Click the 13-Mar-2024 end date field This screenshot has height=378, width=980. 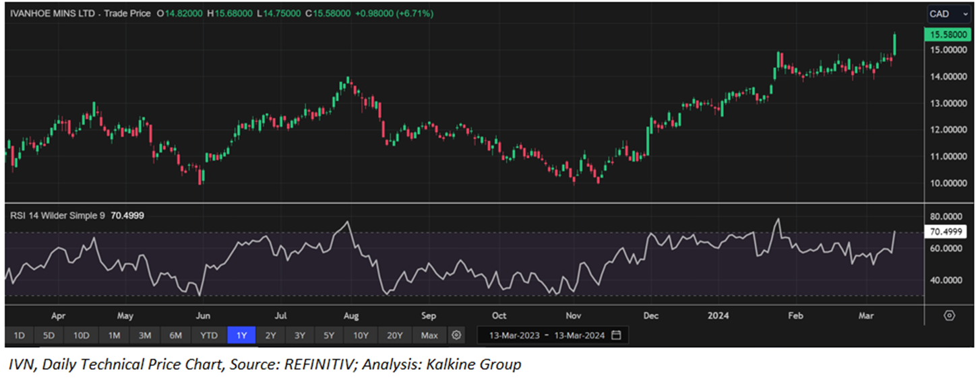579,335
